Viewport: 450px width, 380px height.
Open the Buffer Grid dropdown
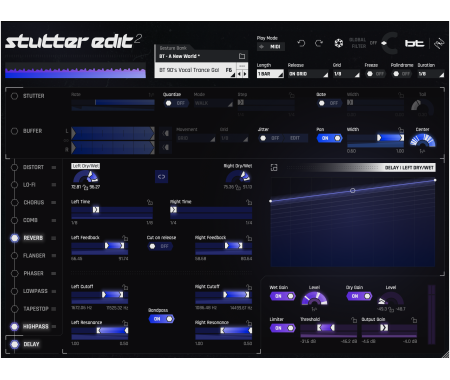(234, 138)
